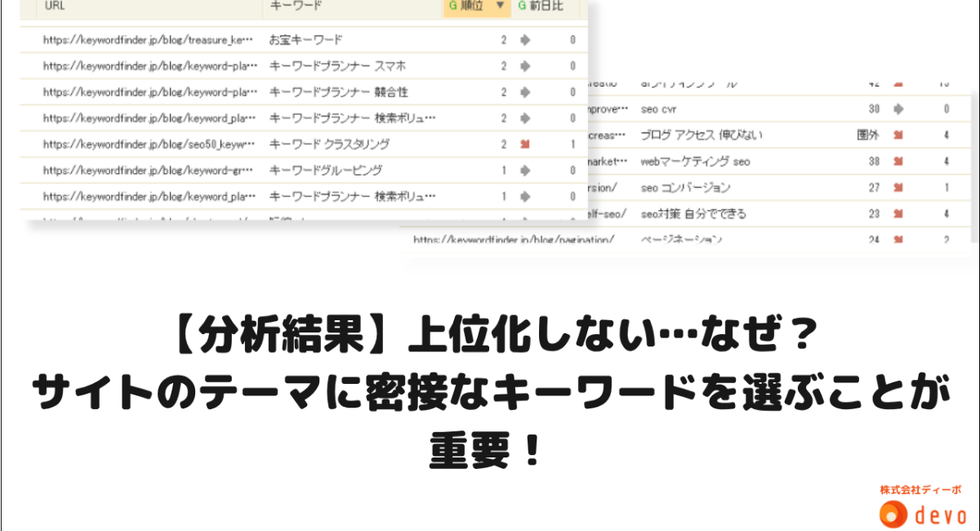The image size is (980, 531).
Task: Click the red arrow beside ブログ アクセス 伸びない
Action: click(899, 135)
